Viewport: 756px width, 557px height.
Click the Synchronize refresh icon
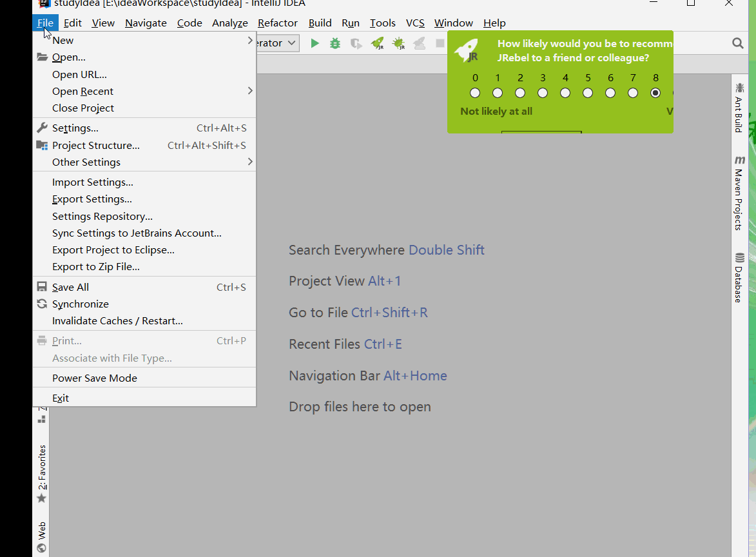[x=42, y=304]
